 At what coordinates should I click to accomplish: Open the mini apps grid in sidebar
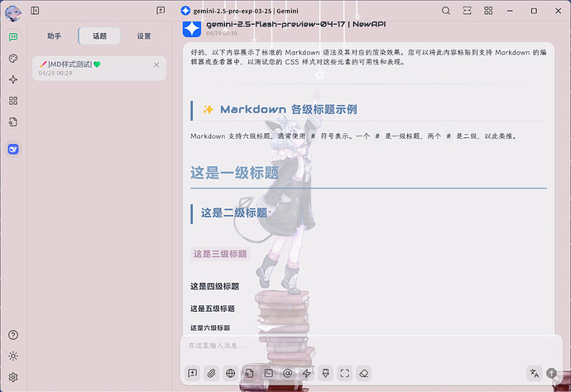pyautogui.click(x=13, y=100)
